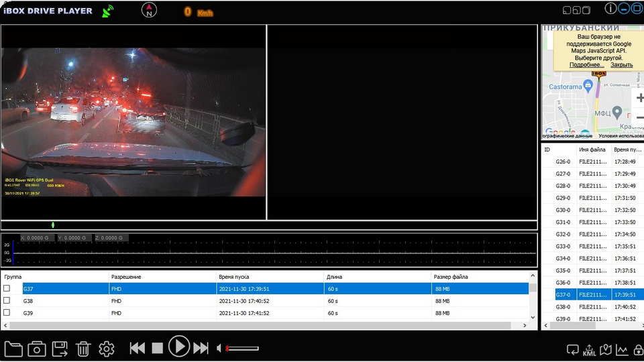
Task: Lock the file with the padlock icon
Action: coord(638,350)
